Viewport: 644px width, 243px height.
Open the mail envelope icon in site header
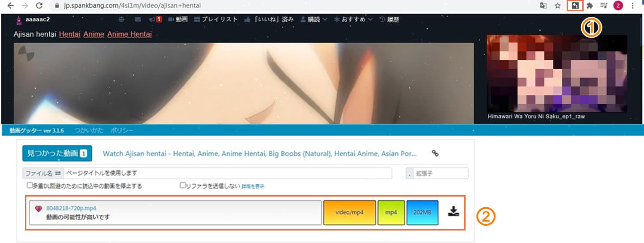pos(138,20)
